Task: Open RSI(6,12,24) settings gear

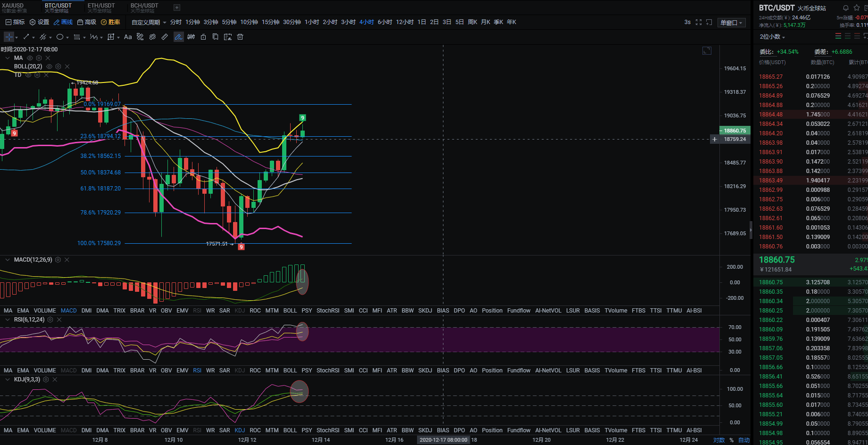Action: pyautogui.click(x=50, y=320)
